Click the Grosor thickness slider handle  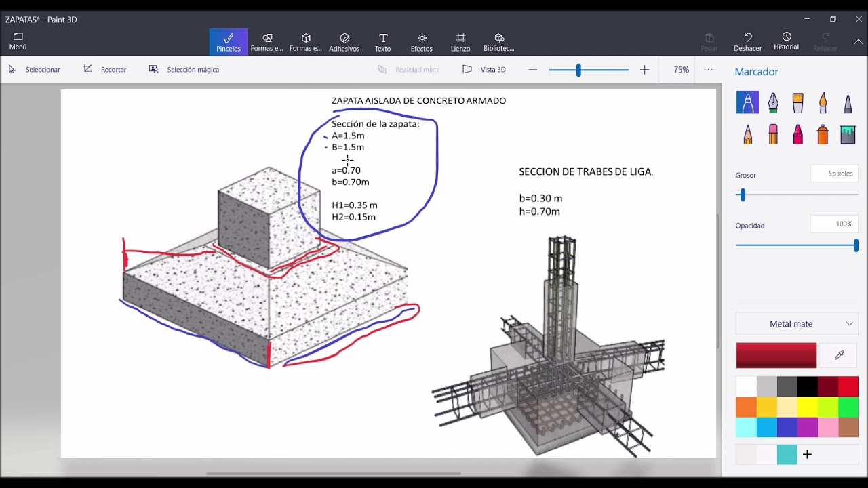pyautogui.click(x=743, y=195)
